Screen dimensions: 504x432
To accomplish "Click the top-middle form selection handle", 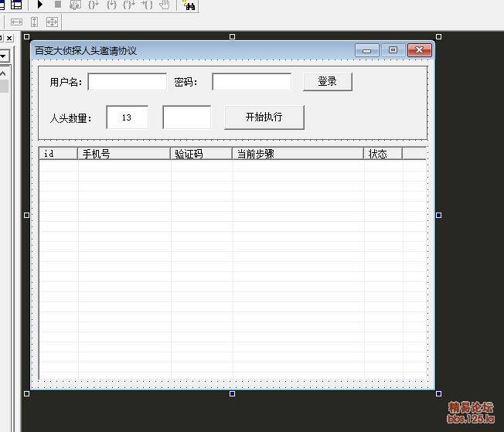I will pos(233,36).
